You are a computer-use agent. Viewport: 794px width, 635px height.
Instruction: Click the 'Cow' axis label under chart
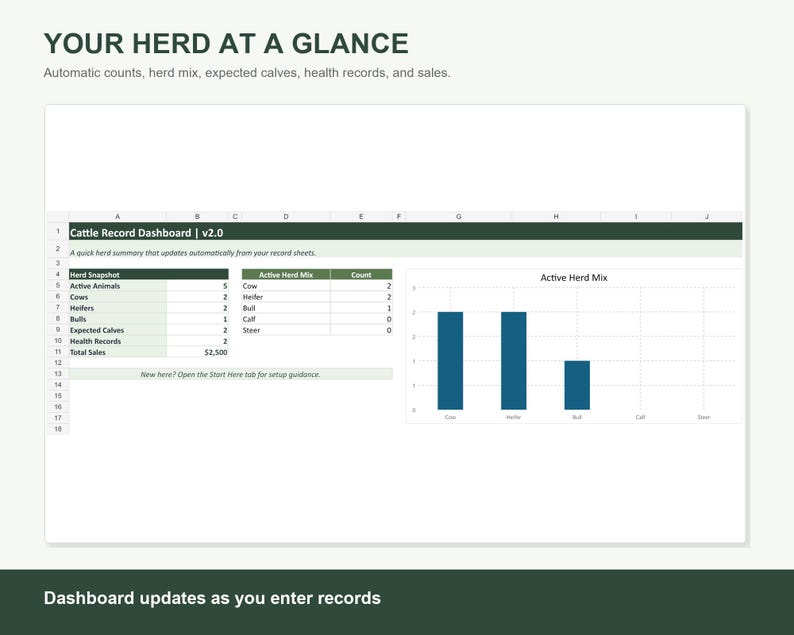(450, 417)
